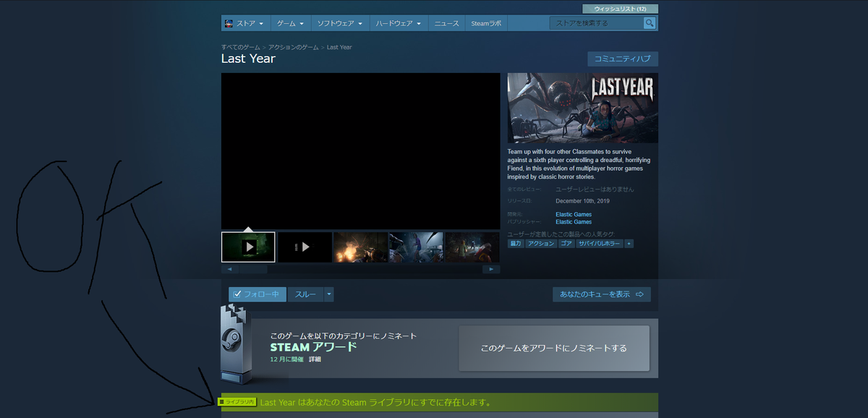
Task: Click Elastic Games publisher link
Action: click(574, 222)
